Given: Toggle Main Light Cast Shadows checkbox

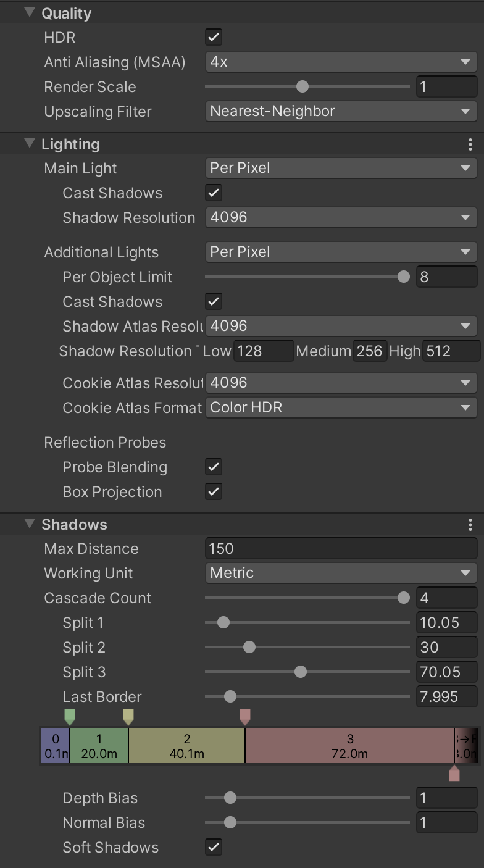Looking at the screenshot, I should (214, 193).
